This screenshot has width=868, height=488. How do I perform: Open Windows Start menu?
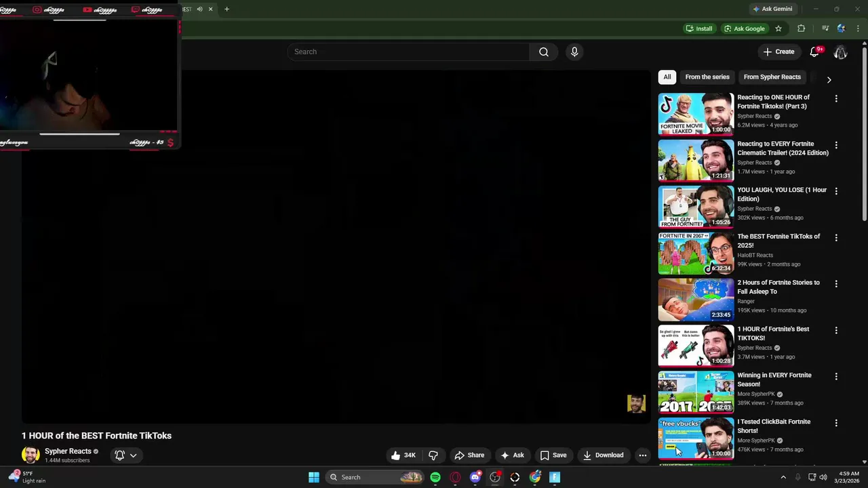(x=314, y=477)
